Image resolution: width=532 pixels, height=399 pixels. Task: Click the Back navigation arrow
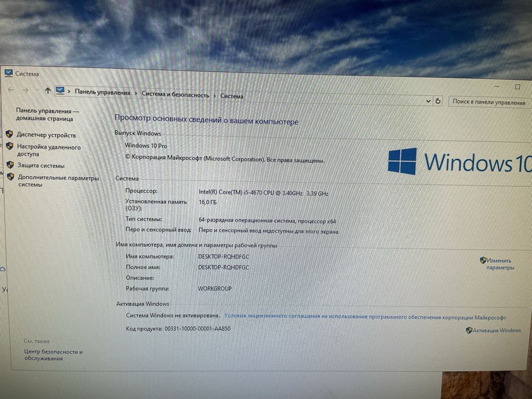tap(11, 90)
